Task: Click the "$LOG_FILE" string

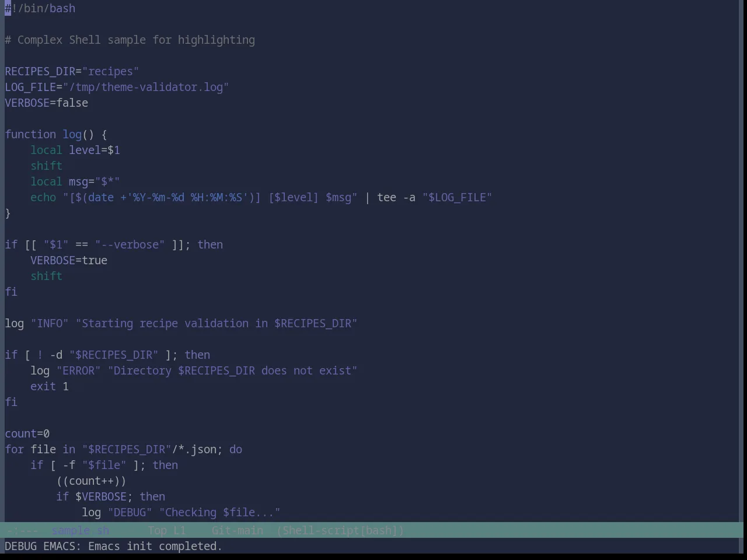Action: click(x=458, y=198)
